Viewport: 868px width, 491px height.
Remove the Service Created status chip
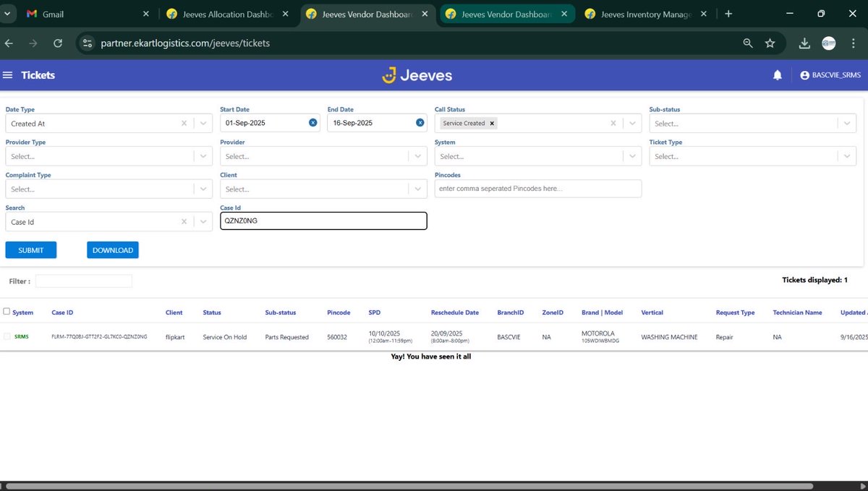click(x=492, y=124)
